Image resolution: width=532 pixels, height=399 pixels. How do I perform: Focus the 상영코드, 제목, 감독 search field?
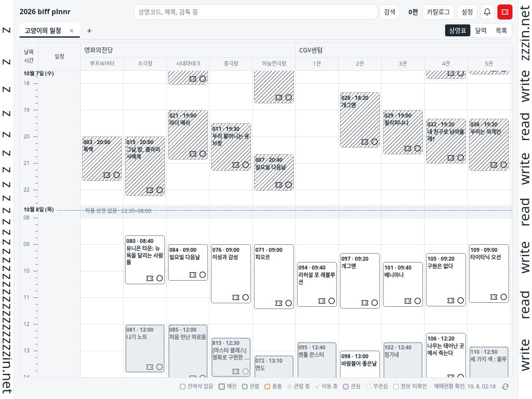coord(255,12)
